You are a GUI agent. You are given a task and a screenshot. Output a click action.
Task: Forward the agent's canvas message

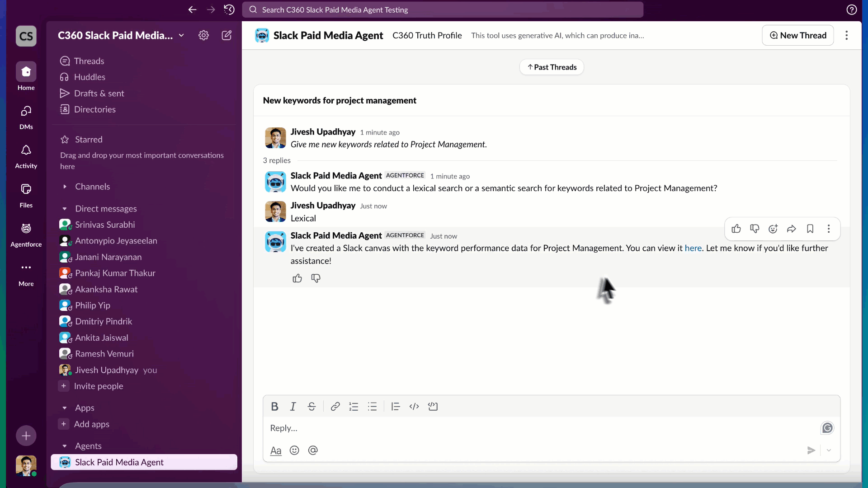pyautogui.click(x=791, y=229)
